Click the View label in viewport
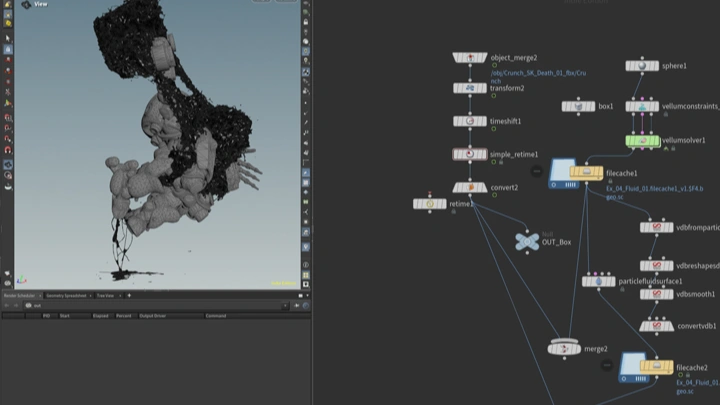 (41, 4)
